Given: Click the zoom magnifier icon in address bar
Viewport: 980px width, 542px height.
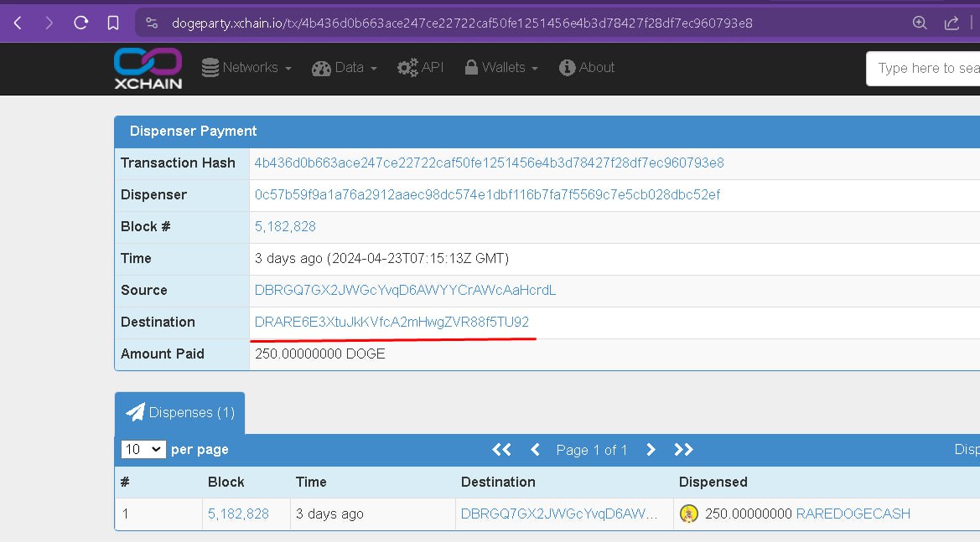Looking at the screenshot, I should click(x=920, y=23).
